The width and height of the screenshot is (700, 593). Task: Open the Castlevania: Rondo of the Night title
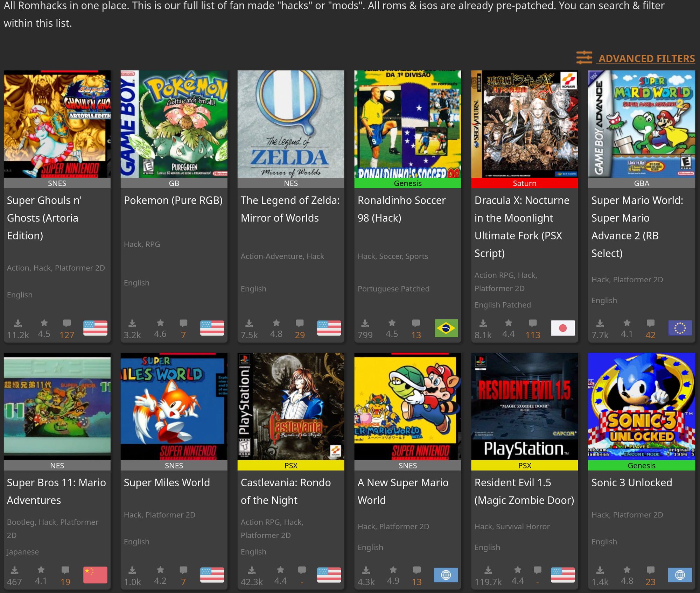tap(286, 491)
